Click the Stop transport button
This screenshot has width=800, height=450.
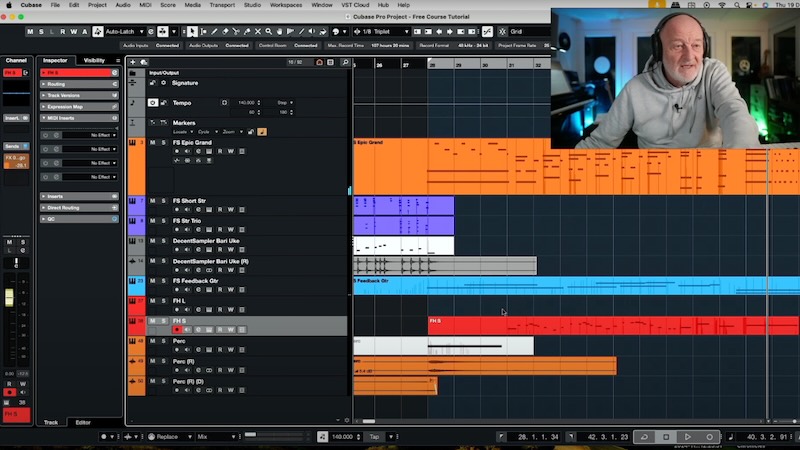[666, 437]
